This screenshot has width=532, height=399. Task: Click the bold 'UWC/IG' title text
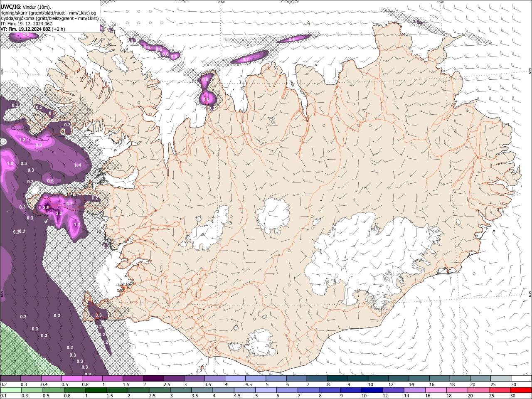10,7
